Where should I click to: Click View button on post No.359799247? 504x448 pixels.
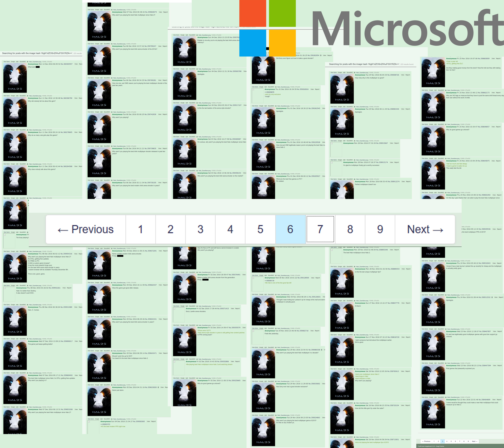point(160,46)
